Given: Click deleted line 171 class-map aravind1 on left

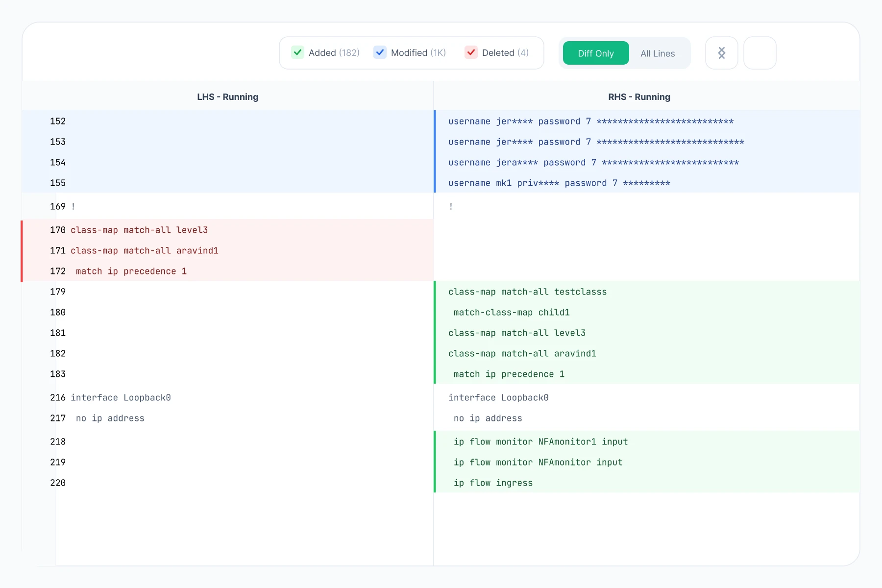Looking at the screenshot, I should (145, 251).
